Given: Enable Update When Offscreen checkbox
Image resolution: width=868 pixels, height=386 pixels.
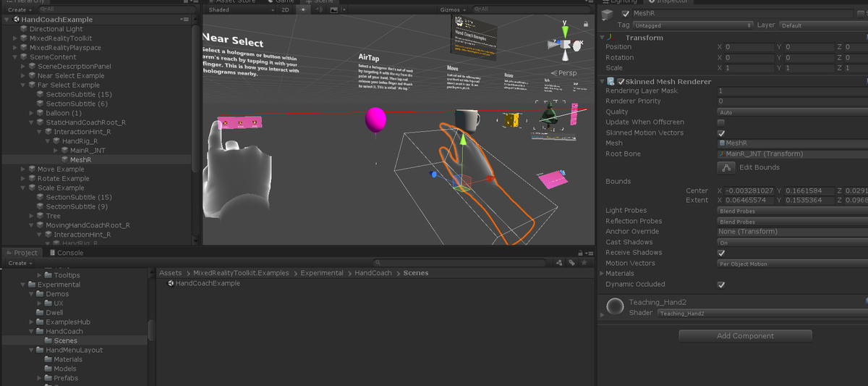Looking at the screenshot, I should click(x=720, y=122).
